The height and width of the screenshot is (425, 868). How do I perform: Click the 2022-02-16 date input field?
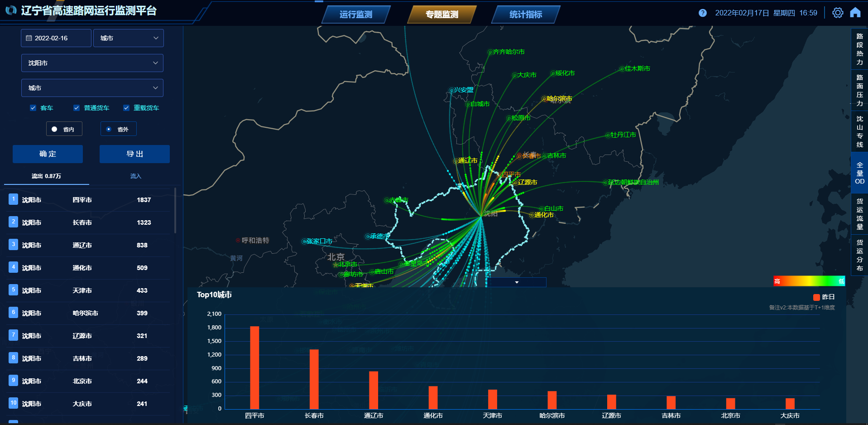[56, 38]
